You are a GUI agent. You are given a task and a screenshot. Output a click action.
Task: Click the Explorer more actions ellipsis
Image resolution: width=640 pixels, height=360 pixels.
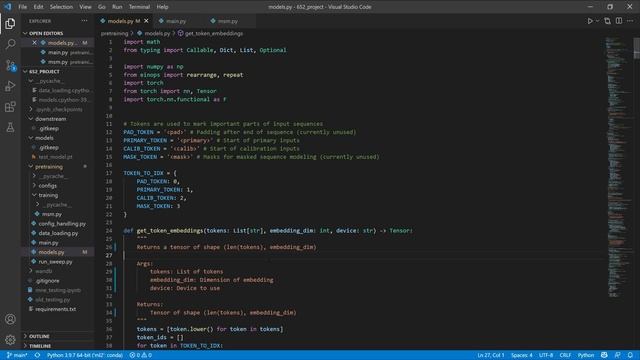click(x=84, y=21)
